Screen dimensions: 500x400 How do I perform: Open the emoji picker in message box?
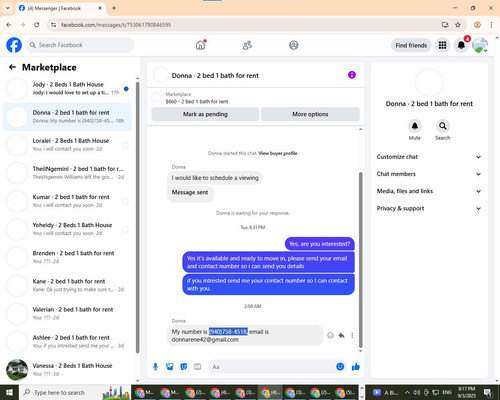[x=340, y=367]
